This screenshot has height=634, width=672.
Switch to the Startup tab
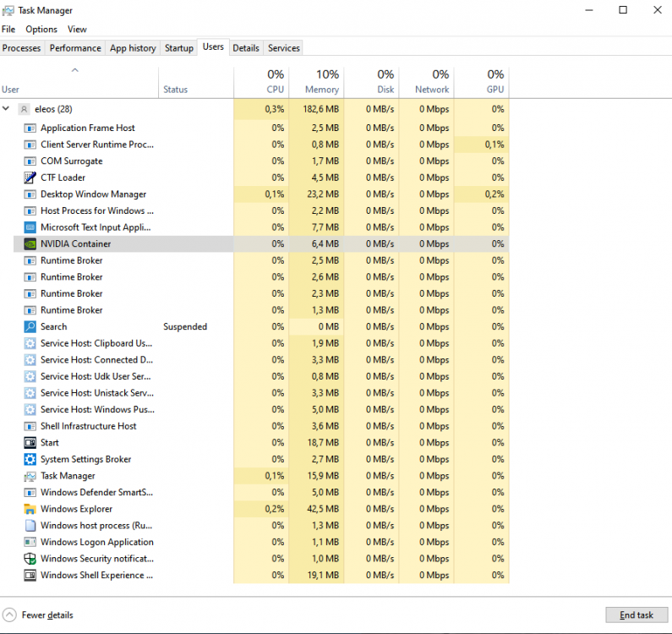coord(179,48)
